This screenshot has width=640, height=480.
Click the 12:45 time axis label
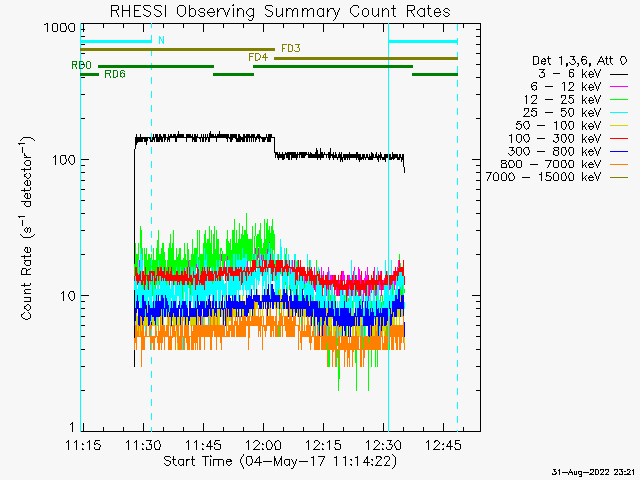[x=443, y=445]
